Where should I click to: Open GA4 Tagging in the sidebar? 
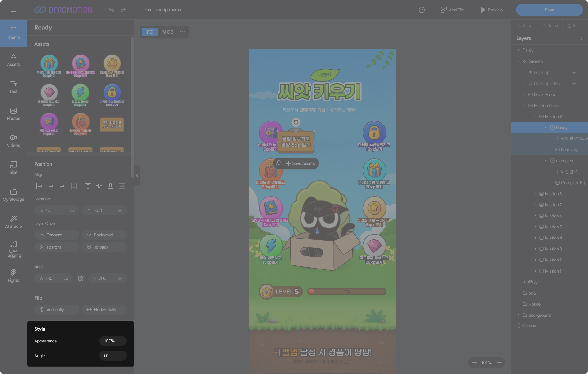13,249
